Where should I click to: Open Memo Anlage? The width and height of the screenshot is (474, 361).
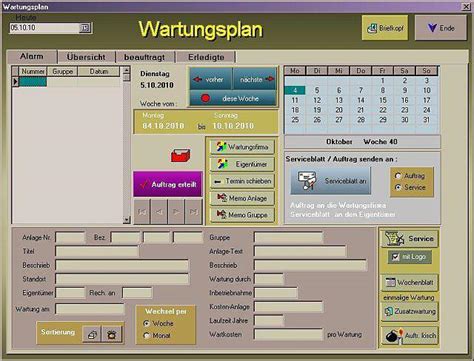click(x=242, y=198)
